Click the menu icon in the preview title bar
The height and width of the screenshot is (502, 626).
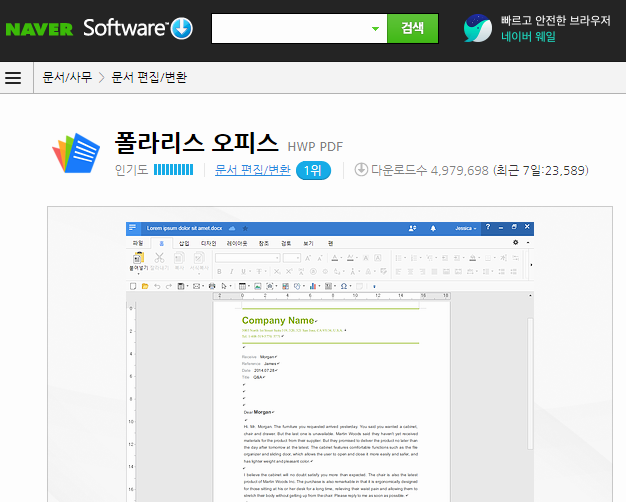pos(133,228)
